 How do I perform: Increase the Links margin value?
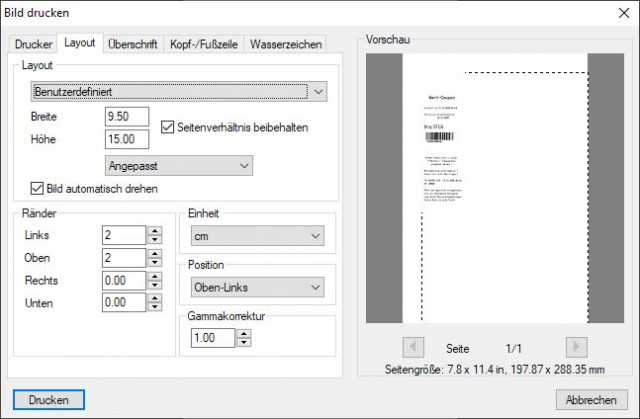pos(155,231)
